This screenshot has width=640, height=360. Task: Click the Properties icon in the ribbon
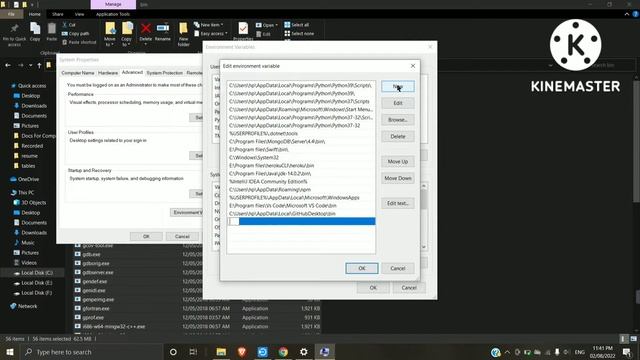[243, 28]
